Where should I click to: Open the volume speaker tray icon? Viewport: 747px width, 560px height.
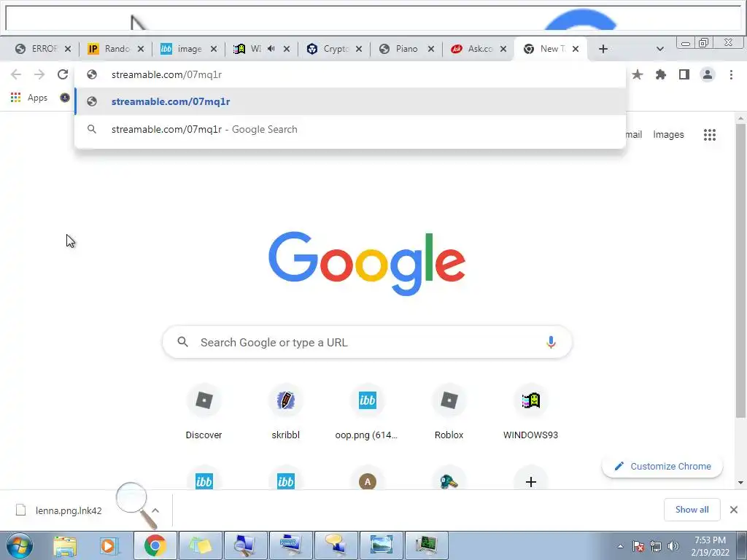673,545
